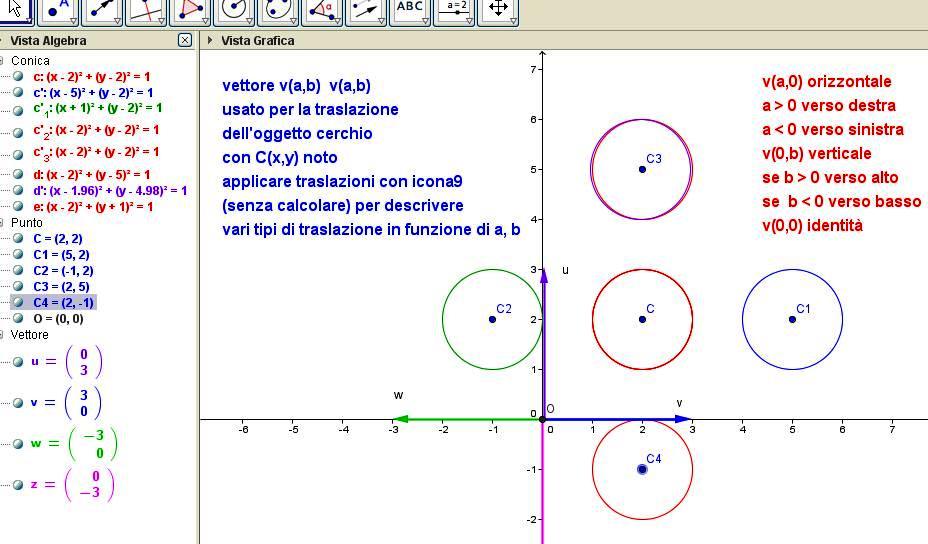
Task: Toggle visibility bullet of conic c
Action: point(18,76)
